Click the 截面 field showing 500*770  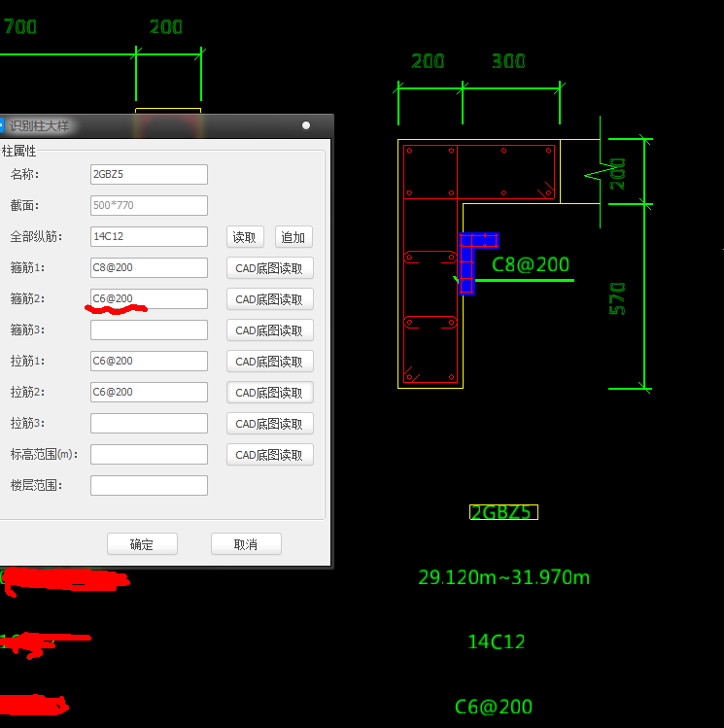[149, 206]
